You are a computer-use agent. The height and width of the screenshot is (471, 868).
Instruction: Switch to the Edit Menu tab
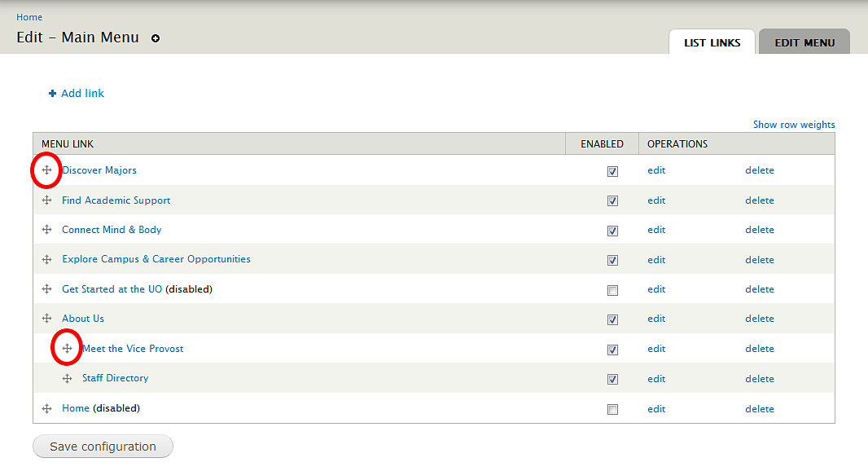804,42
